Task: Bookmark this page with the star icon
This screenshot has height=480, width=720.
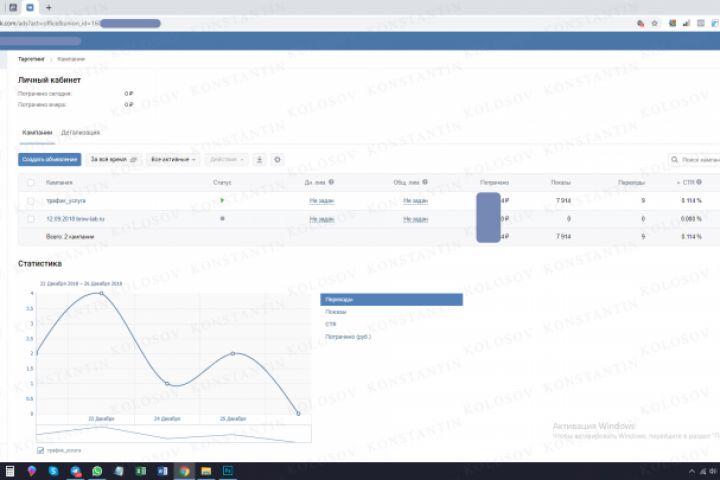Action: [655, 23]
